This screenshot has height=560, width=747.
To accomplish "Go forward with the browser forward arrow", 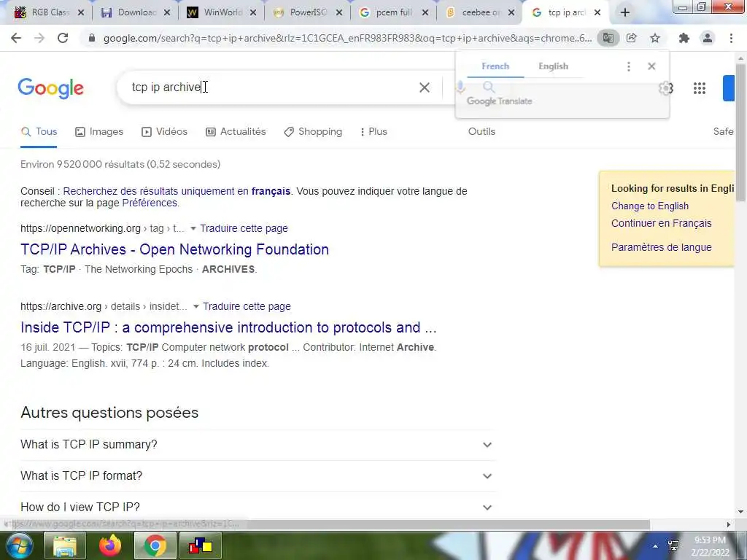I will pos(39,38).
